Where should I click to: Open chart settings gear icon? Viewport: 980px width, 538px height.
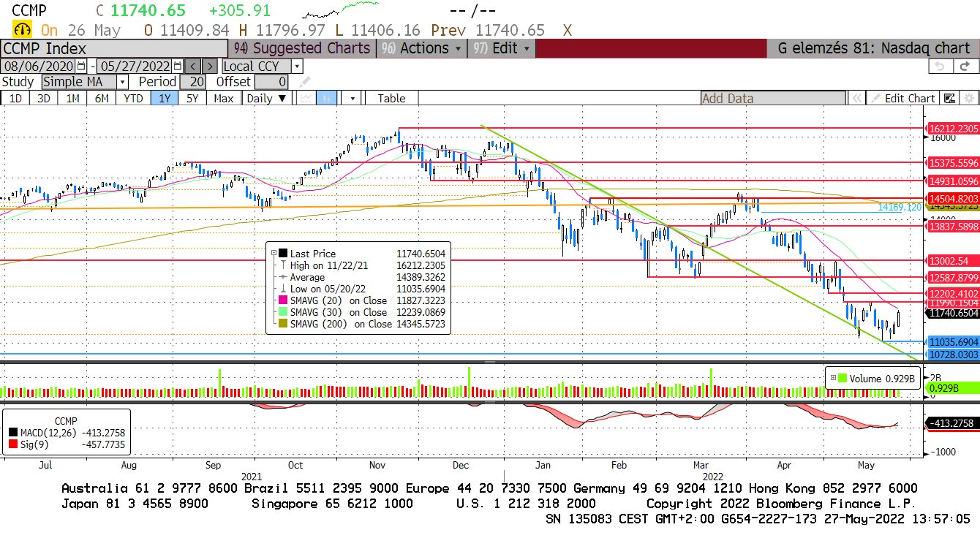pos(968,98)
